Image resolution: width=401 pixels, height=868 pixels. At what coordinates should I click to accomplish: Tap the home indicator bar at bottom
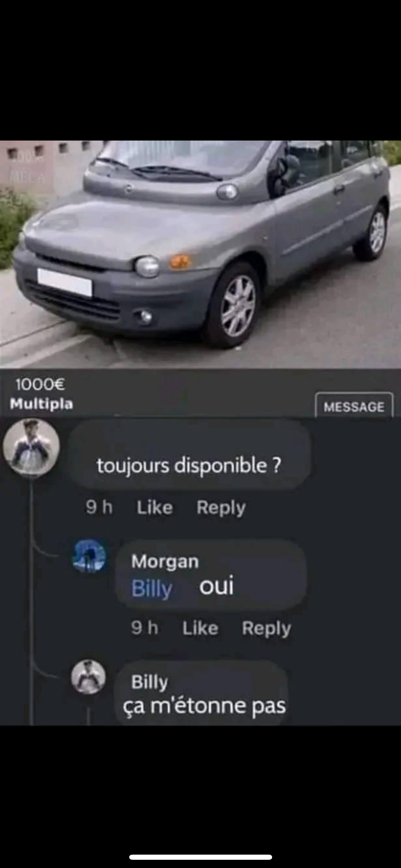point(200,857)
